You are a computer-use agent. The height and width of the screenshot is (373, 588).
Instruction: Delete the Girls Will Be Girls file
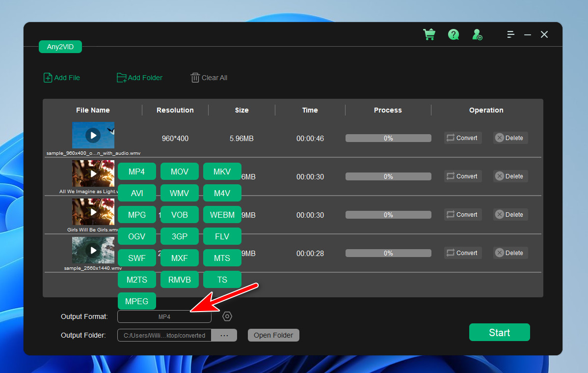pos(510,214)
